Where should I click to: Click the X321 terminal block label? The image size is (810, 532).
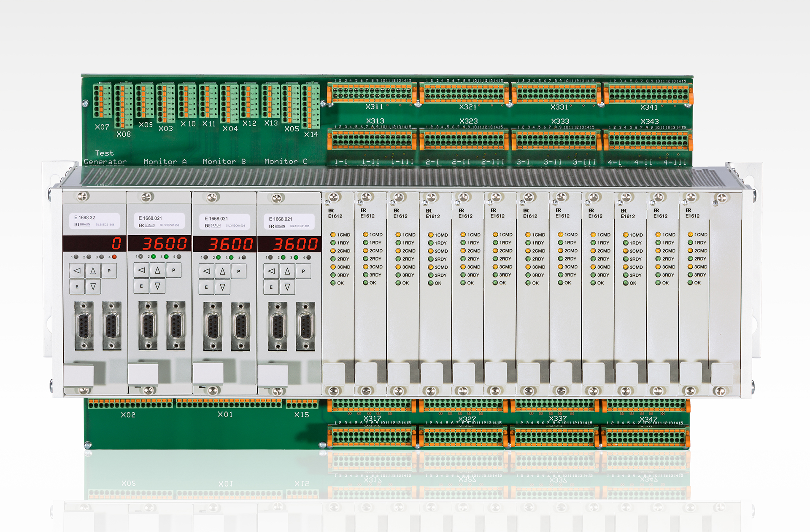coord(468,107)
